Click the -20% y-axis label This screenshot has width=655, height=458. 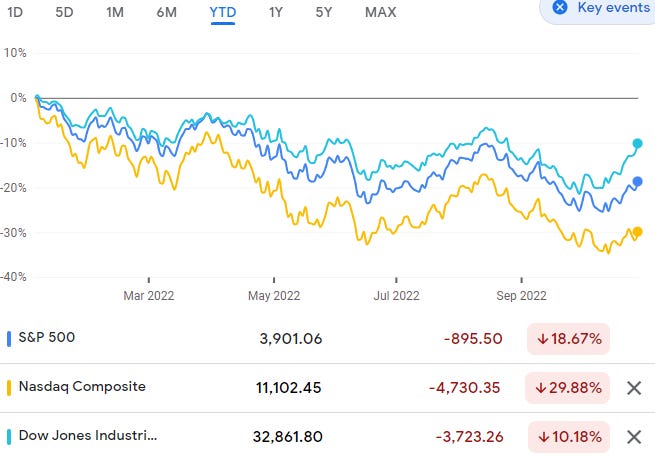pos(13,188)
